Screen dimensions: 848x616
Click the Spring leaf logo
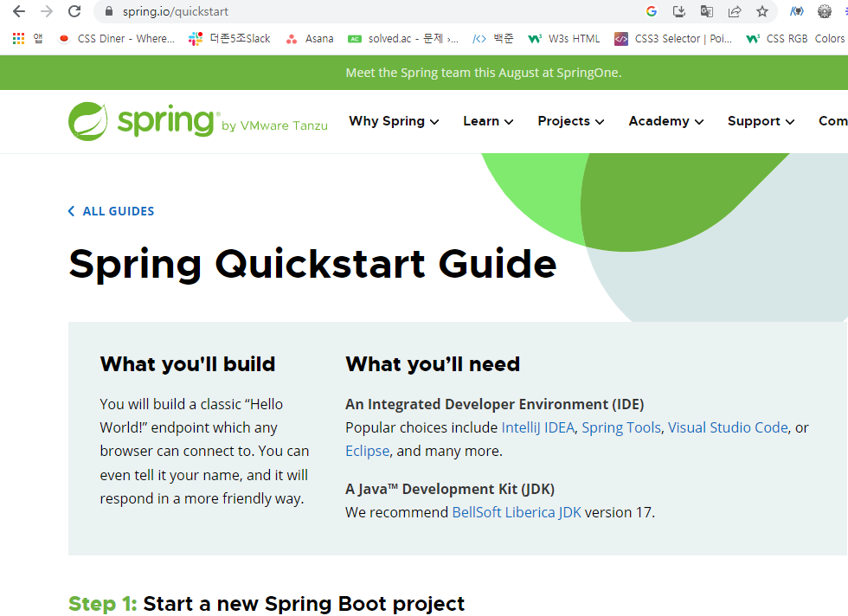(x=87, y=121)
